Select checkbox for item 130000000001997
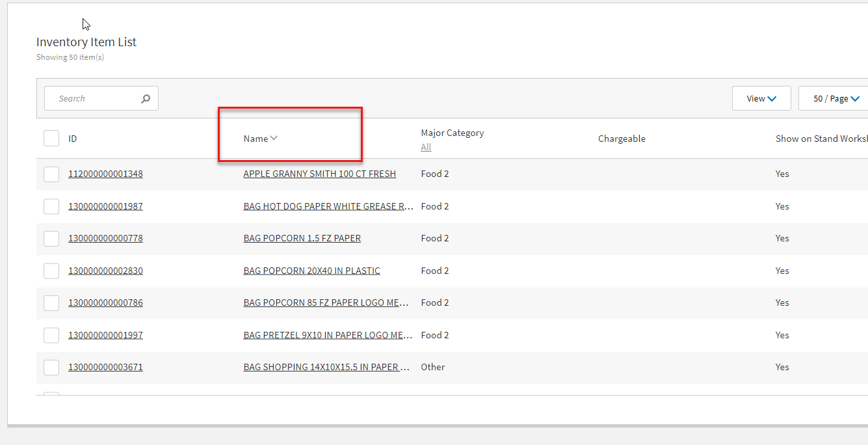This screenshot has height=445, width=868. click(51, 336)
